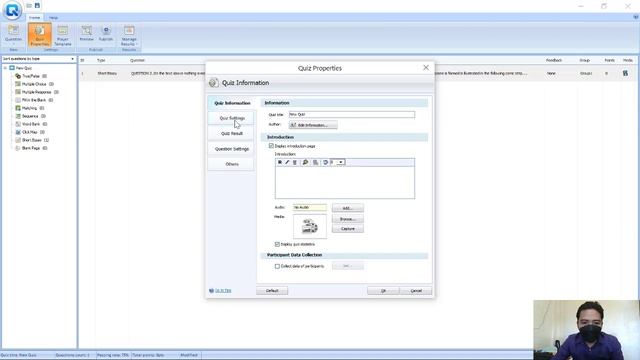Select Short Essay in question tree
The image size is (640, 360).
tap(32, 140)
